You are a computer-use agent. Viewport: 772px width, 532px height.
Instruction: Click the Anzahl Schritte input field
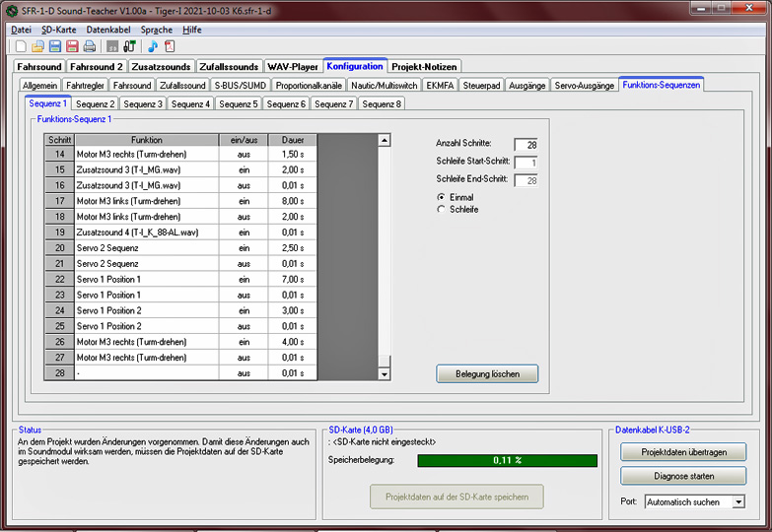point(526,146)
